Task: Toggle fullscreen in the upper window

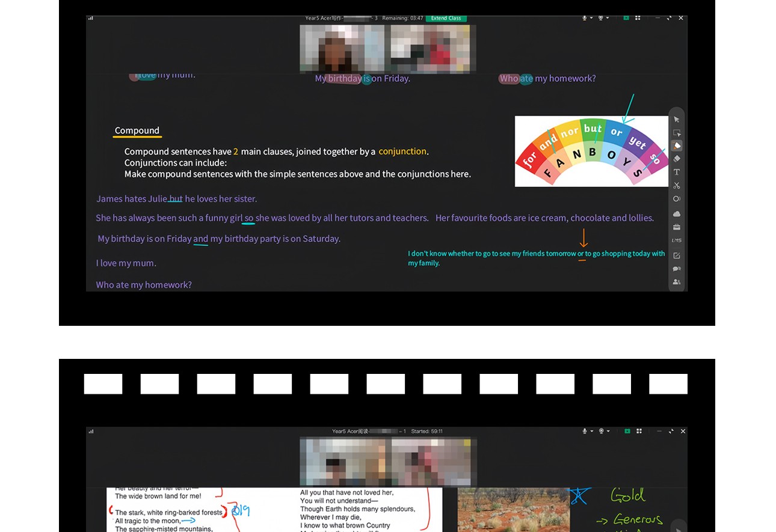Action: (x=670, y=18)
